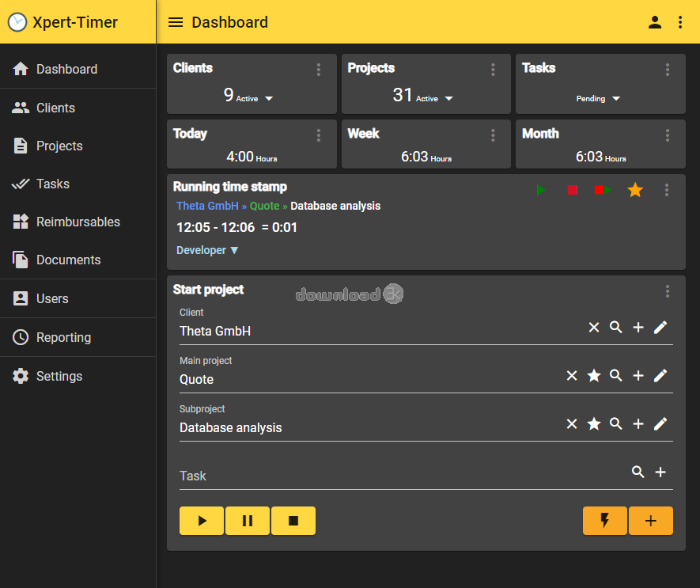Click the orange lightning bolt button

tap(605, 521)
